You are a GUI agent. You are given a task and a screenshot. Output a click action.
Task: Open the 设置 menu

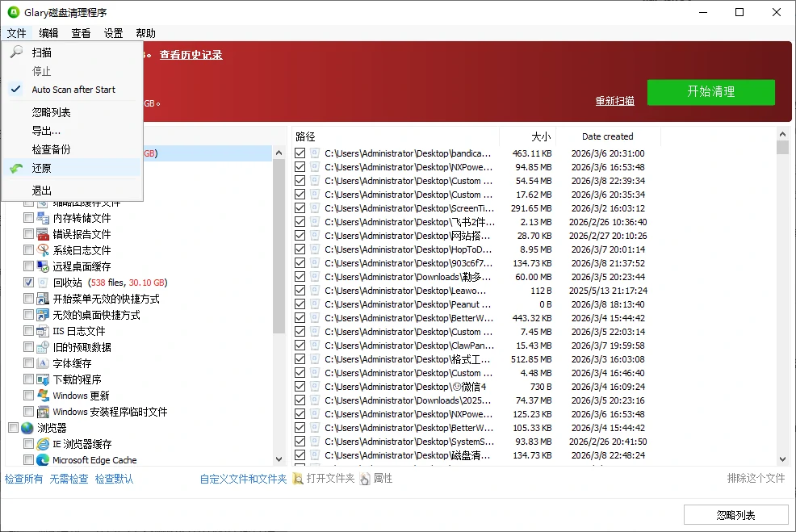pyautogui.click(x=113, y=33)
